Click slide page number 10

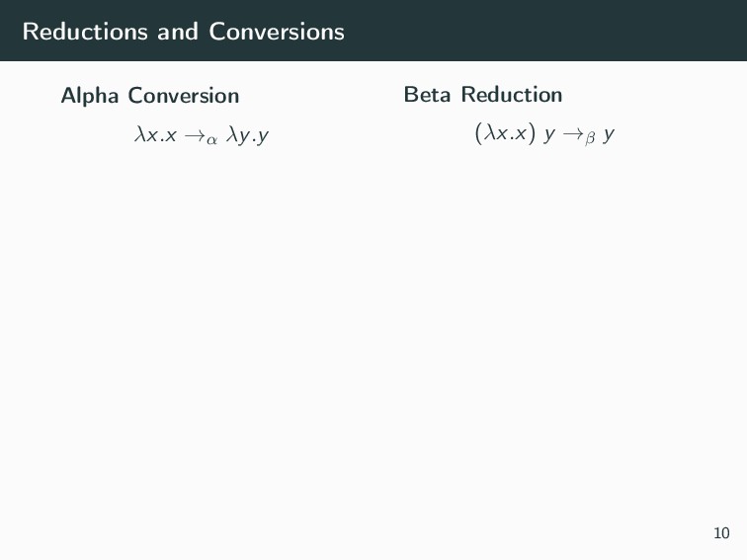pyautogui.click(x=721, y=534)
